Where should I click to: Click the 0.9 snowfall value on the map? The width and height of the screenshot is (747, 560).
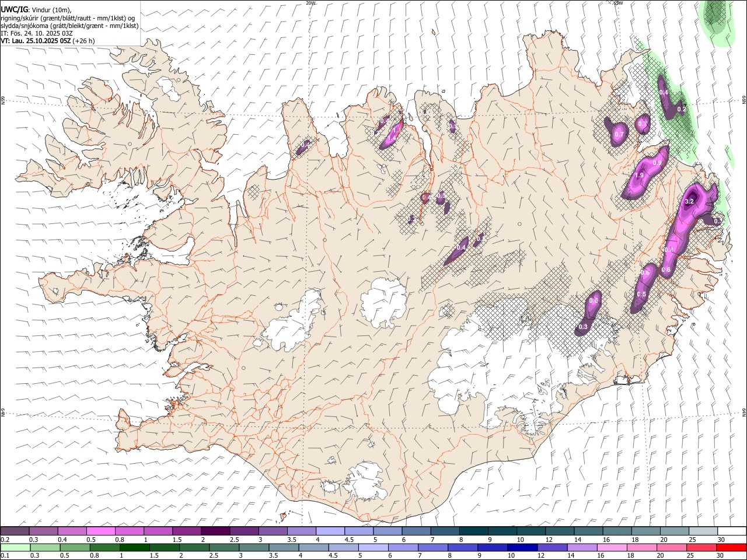coord(657,163)
